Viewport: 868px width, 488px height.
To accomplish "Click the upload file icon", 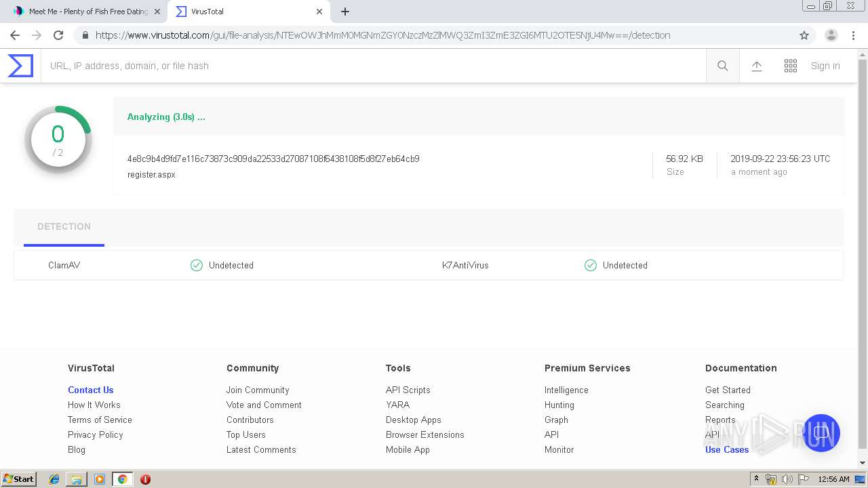I will (757, 66).
